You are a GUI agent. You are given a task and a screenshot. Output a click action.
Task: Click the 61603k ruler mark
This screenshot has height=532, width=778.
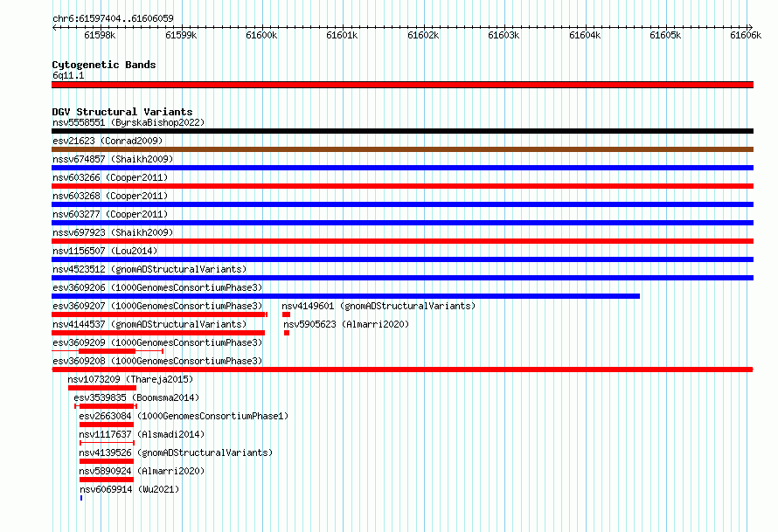[x=504, y=35]
